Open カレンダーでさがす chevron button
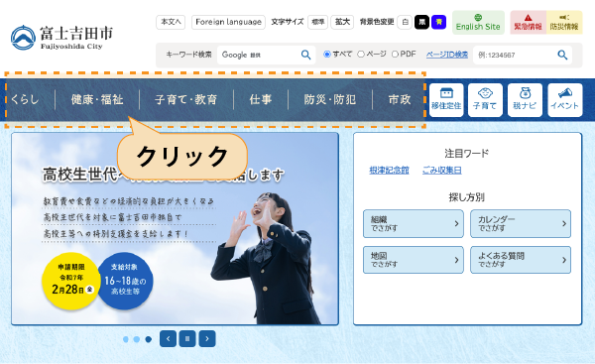The height and width of the screenshot is (364, 595). (x=521, y=224)
